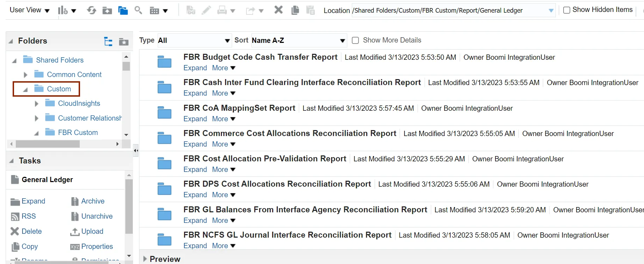Viewport: 644px width, 264px height.
Task: Click the Refresh icon in the toolbar
Action: tap(92, 10)
